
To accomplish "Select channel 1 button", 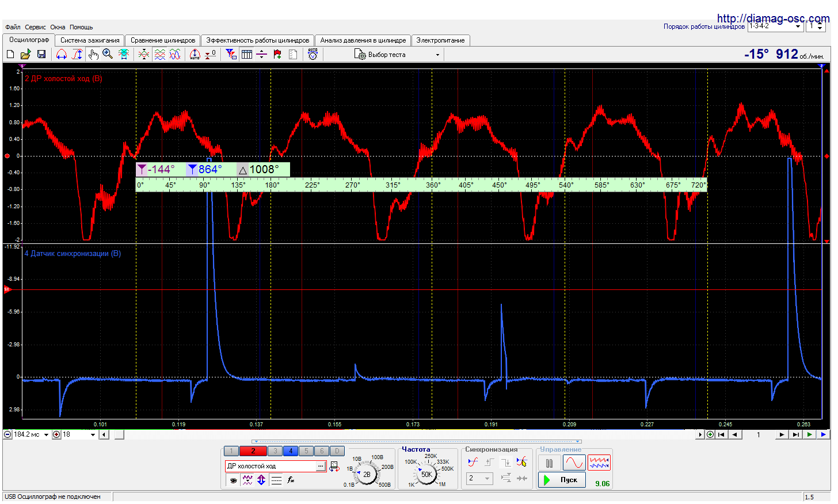I will click(x=231, y=451).
